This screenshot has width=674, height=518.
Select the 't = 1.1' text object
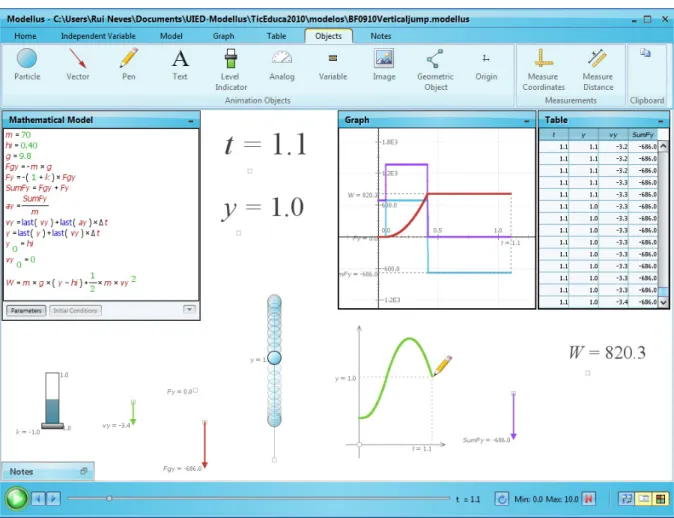click(x=265, y=144)
